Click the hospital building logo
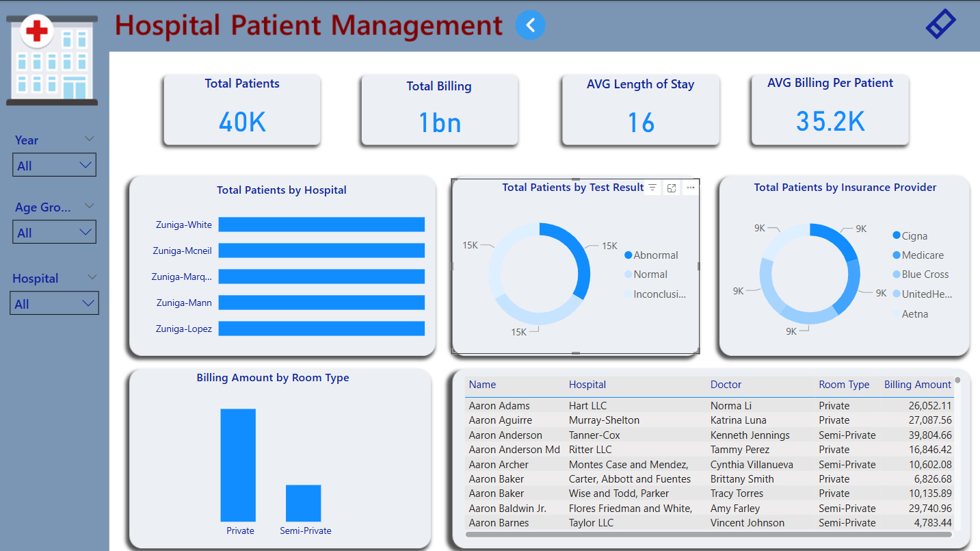980x551 pixels. pyautogui.click(x=52, y=60)
